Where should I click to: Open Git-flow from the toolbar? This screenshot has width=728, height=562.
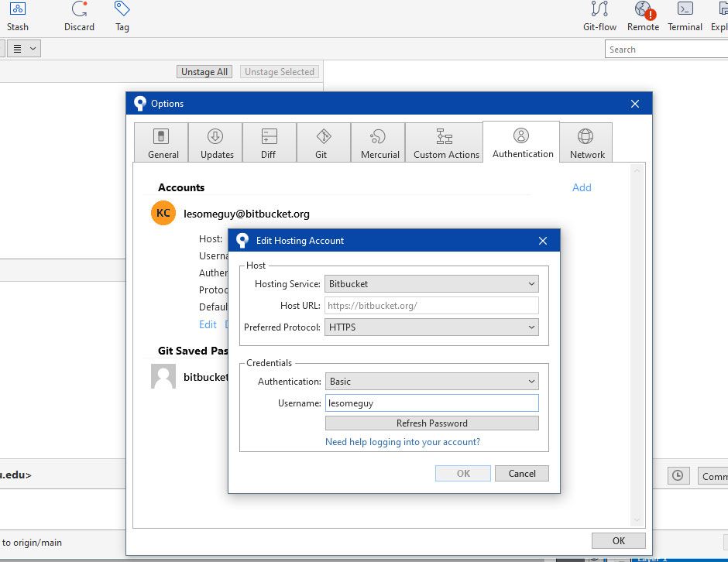[599, 16]
